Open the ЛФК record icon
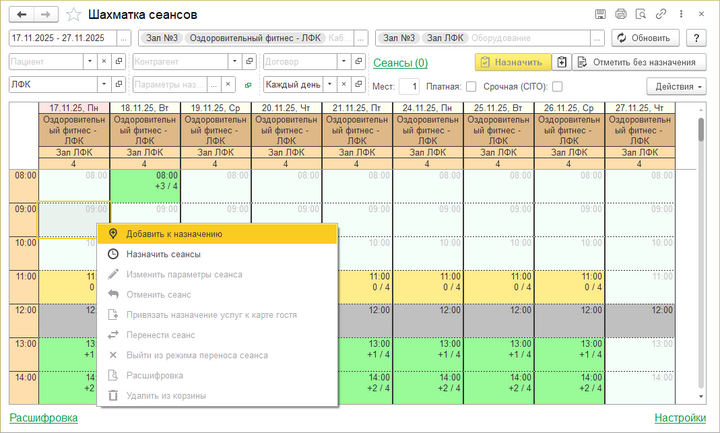720x433 pixels. pos(118,84)
